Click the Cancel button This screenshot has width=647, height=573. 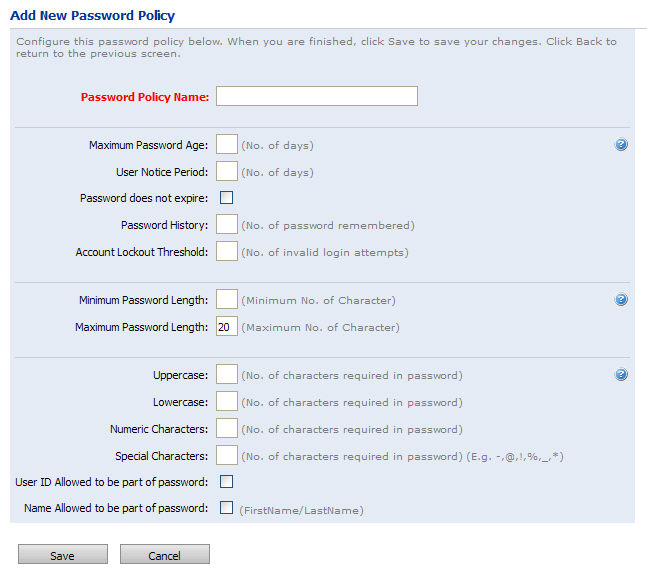(164, 555)
